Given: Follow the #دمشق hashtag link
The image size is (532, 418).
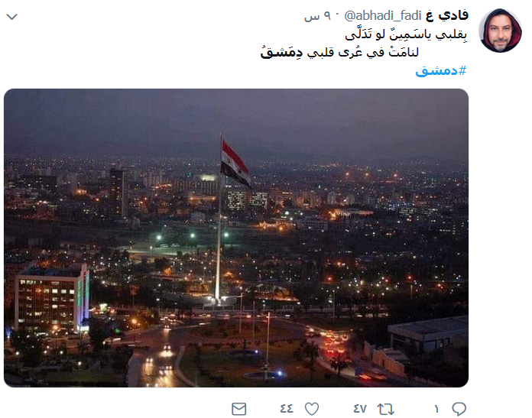Looking at the screenshot, I should click(x=441, y=70).
